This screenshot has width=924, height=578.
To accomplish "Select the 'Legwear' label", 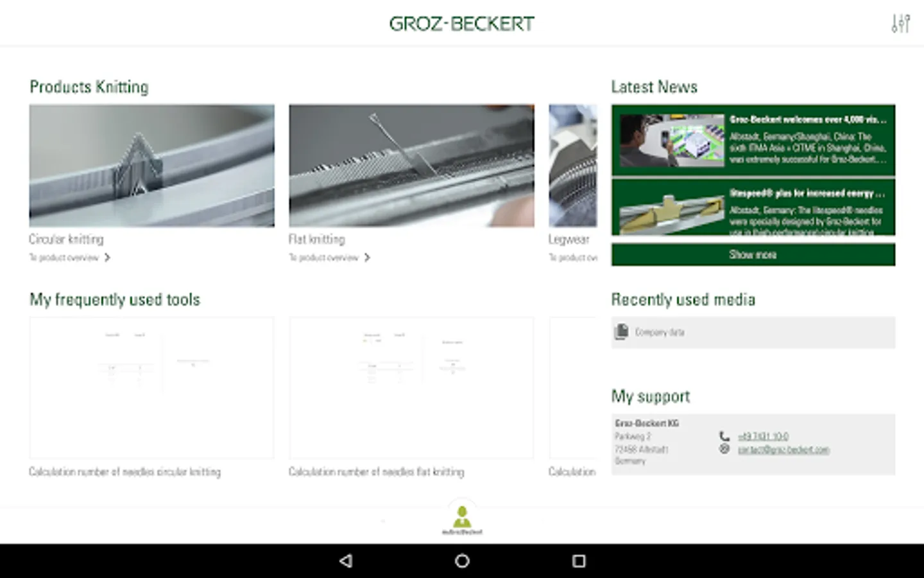I will (x=569, y=239).
